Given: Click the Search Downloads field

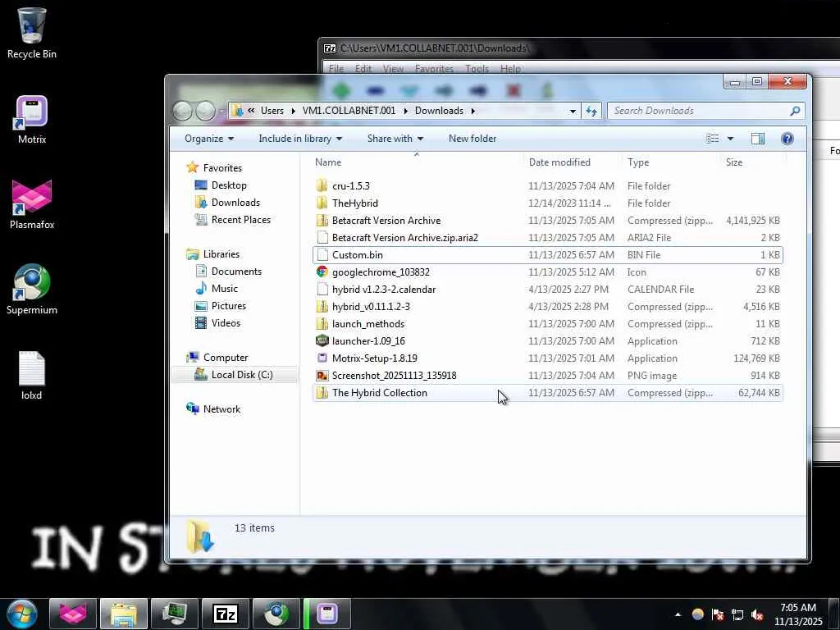Looking at the screenshot, I should pyautogui.click(x=705, y=111).
